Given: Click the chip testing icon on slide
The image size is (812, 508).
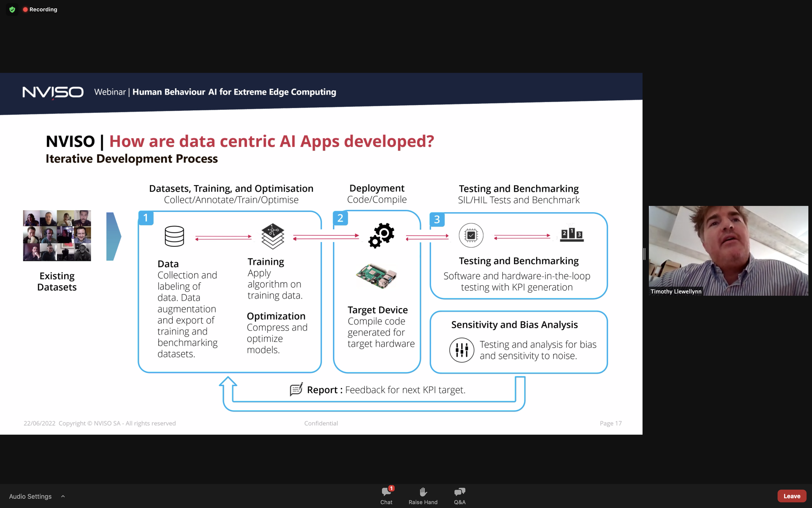Looking at the screenshot, I should [471, 236].
